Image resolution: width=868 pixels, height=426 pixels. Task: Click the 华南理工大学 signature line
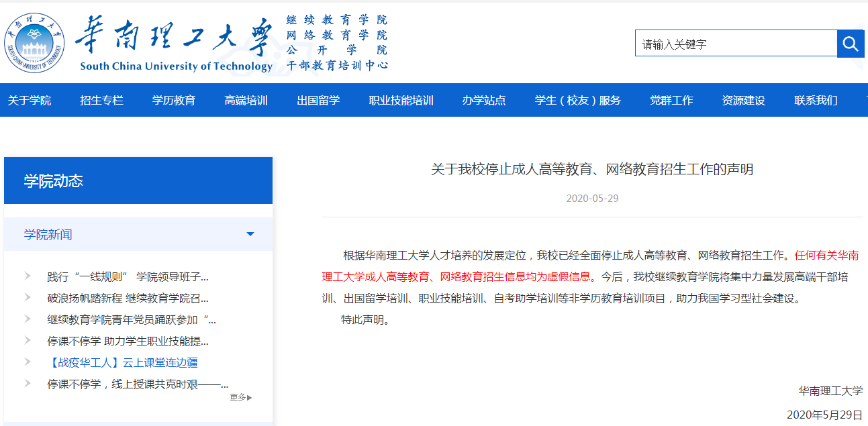[830, 390]
